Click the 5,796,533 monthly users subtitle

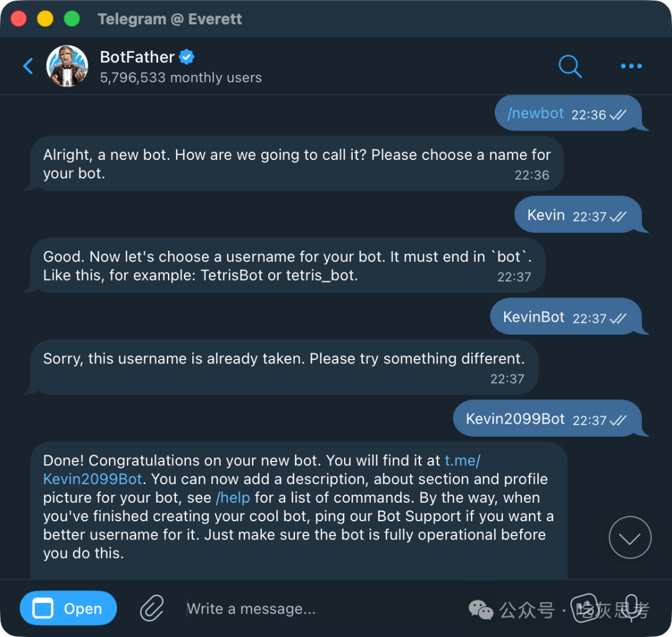click(x=180, y=78)
